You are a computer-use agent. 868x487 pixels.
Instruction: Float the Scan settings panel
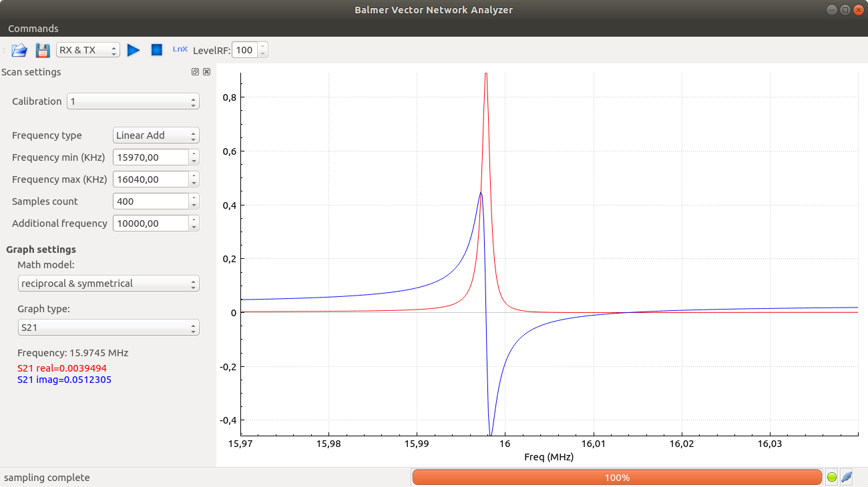[196, 72]
